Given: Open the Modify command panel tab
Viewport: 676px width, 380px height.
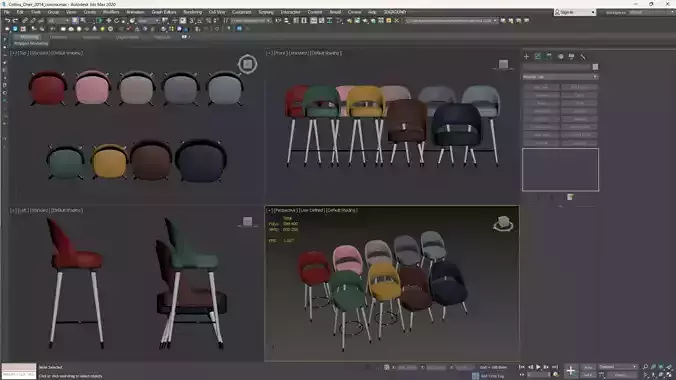Looking at the screenshot, I should [538, 56].
